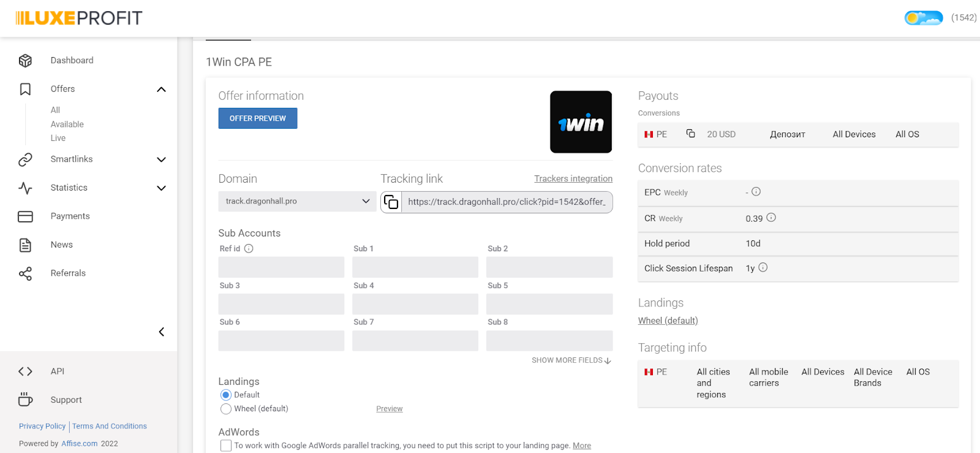Open the Dashboard menu item
Image resolution: width=980 pixels, height=453 pixels.
(x=72, y=60)
